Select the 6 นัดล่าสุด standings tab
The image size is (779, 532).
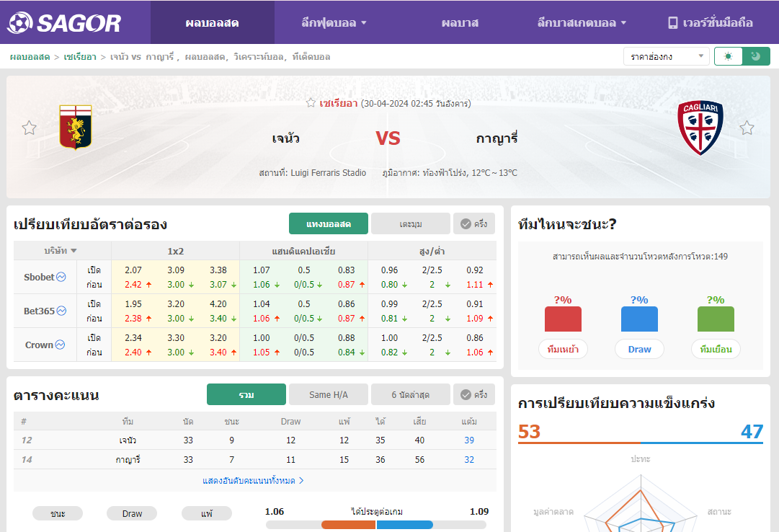click(x=411, y=395)
